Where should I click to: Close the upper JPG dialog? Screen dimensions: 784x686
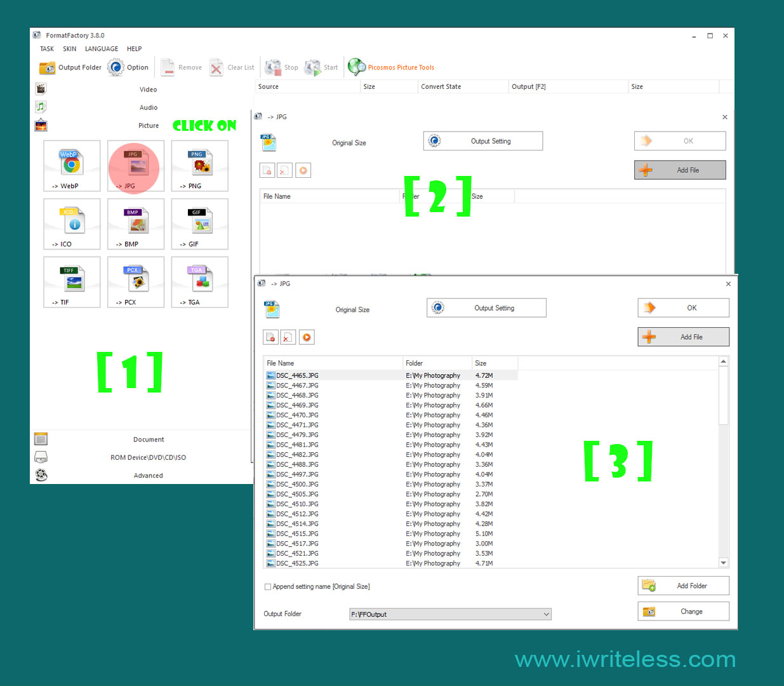click(725, 117)
